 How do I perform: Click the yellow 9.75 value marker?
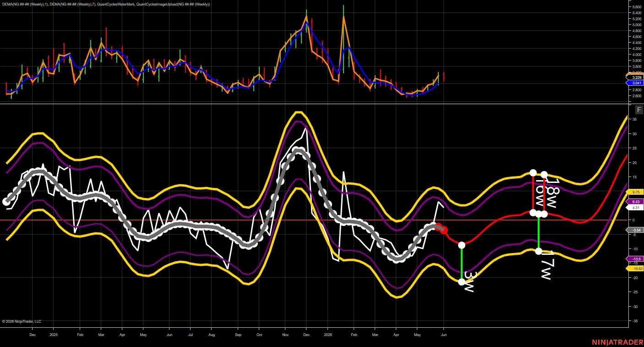[x=636, y=192]
